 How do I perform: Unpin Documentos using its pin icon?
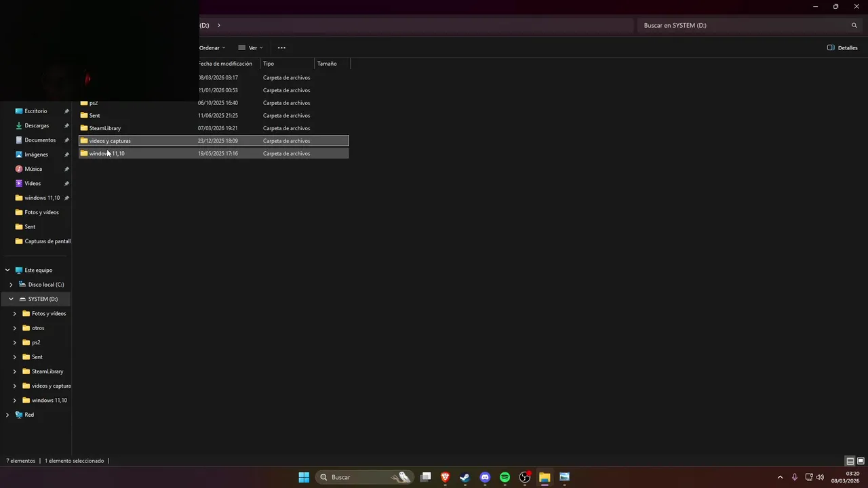66,140
